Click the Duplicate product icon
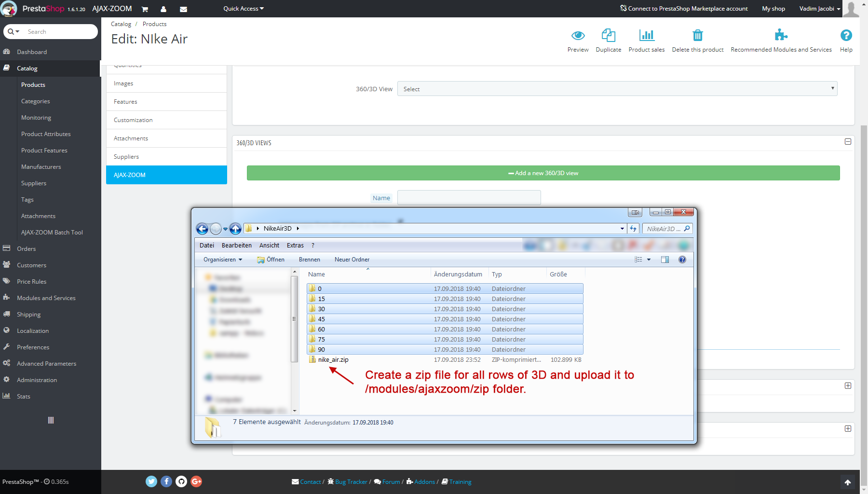The image size is (868, 494). (x=608, y=35)
